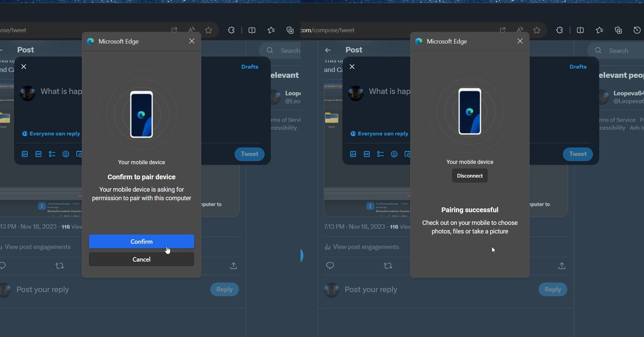
Task: Click reply bubble icon on Pairing successful page
Action: (x=330, y=266)
